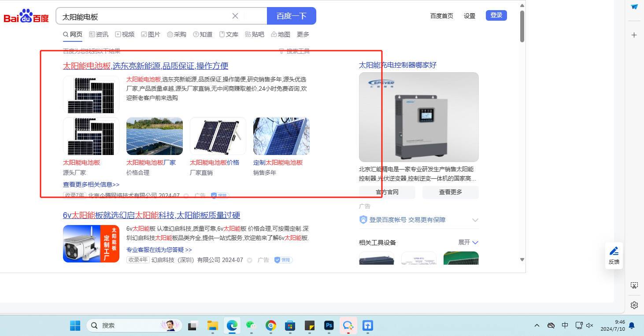The width and height of the screenshot is (644, 336).
Task: Switch to the 视频 tab
Action: point(125,34)
